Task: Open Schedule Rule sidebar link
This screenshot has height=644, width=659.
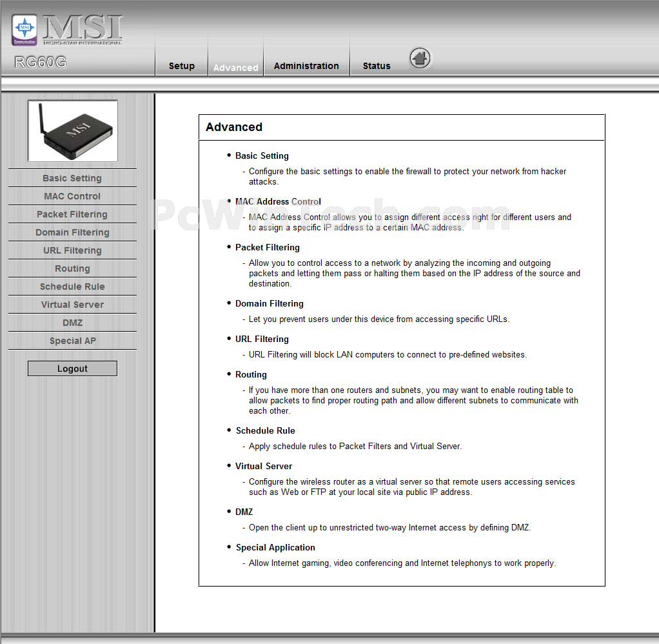Action: (72, 287)
